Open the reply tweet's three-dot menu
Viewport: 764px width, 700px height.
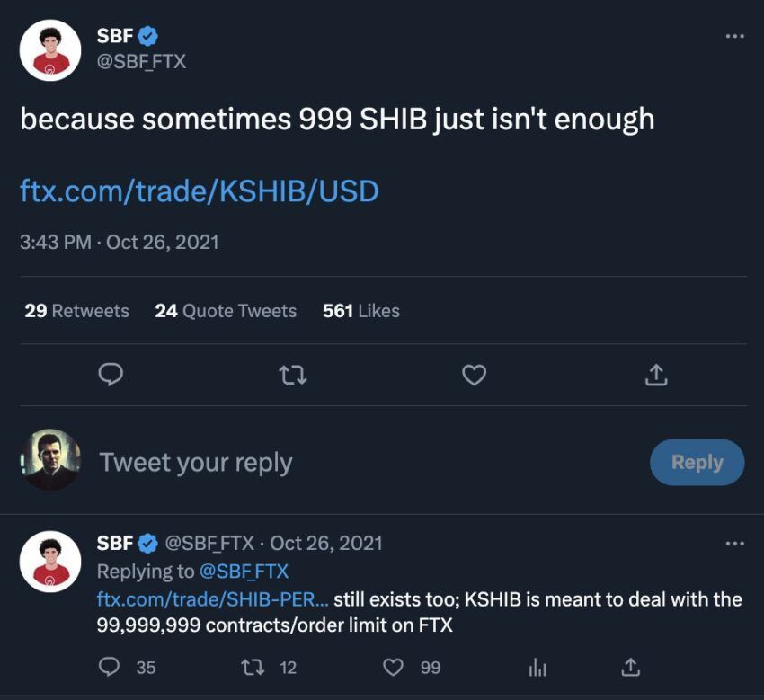click(x=734, y=544)
